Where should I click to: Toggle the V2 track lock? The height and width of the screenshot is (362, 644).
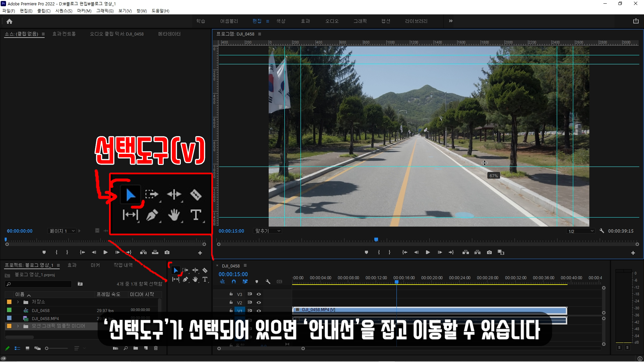(231, 302)
